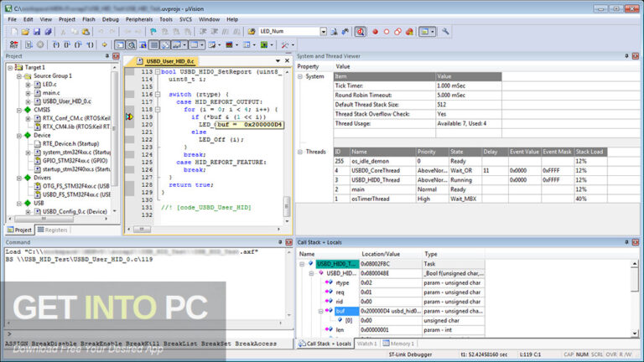Collapse the buf variable in Locals
Image resolution: width=644 pixels, height=362 pixels.
pos(321,312)
